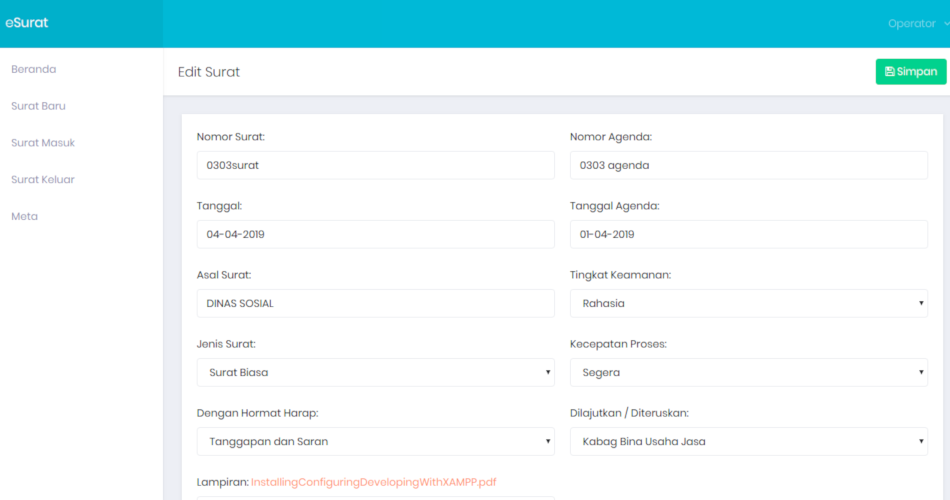Click the Asal Surat input field
Viewport: 950px width, 500px height.
(375, 303)
